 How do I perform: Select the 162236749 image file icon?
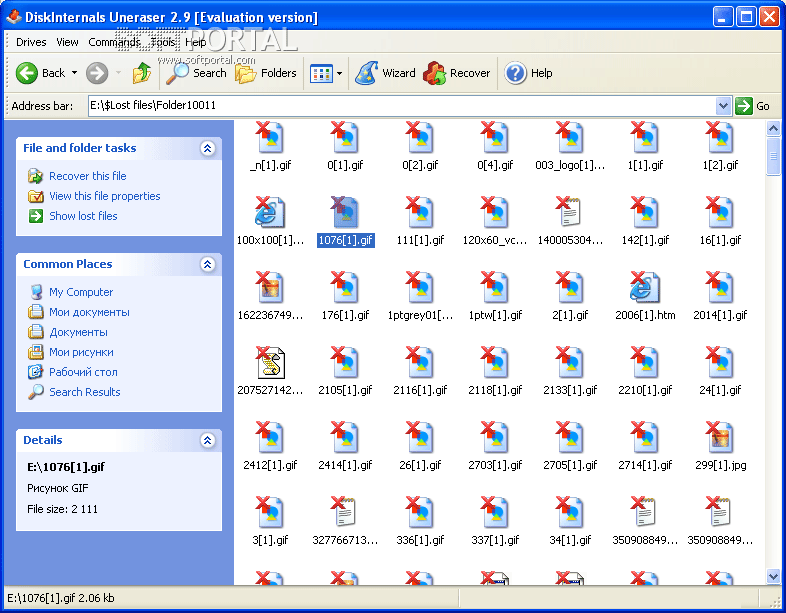click(x=270, y=287)
